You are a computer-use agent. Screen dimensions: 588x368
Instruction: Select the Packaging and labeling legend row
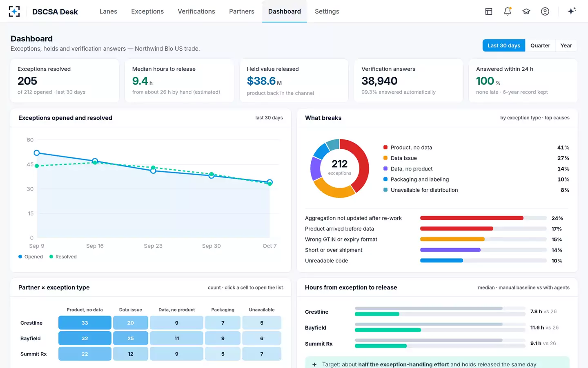point(476,180)
